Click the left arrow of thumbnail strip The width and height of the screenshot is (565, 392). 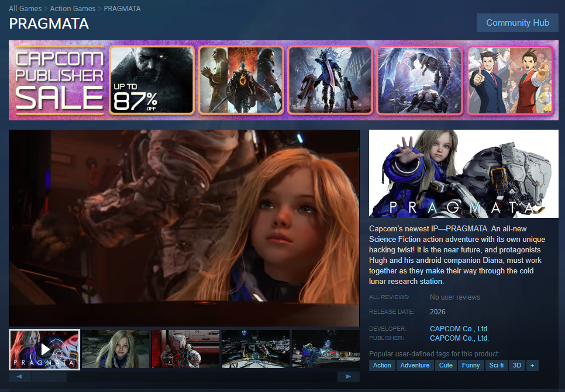coord(19,377)
